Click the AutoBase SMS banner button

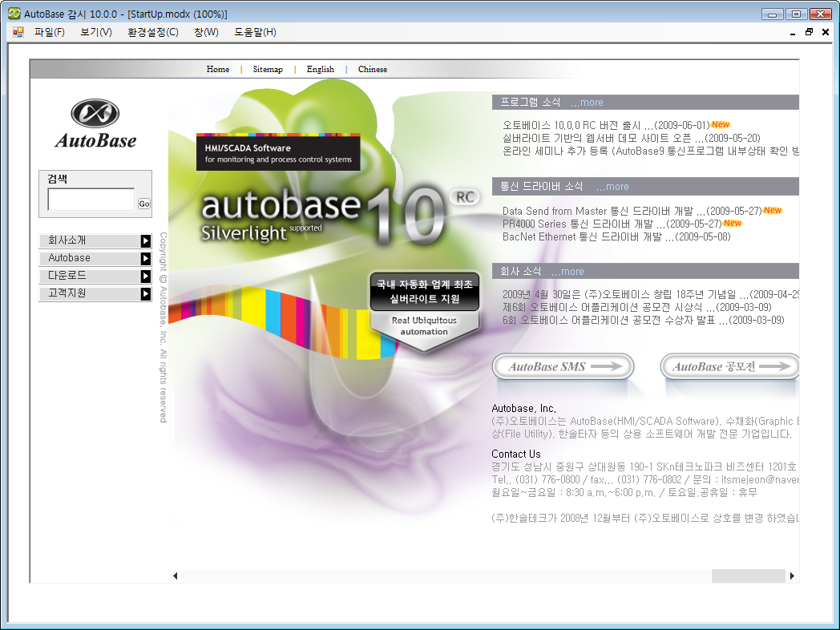tap(563, 367)
